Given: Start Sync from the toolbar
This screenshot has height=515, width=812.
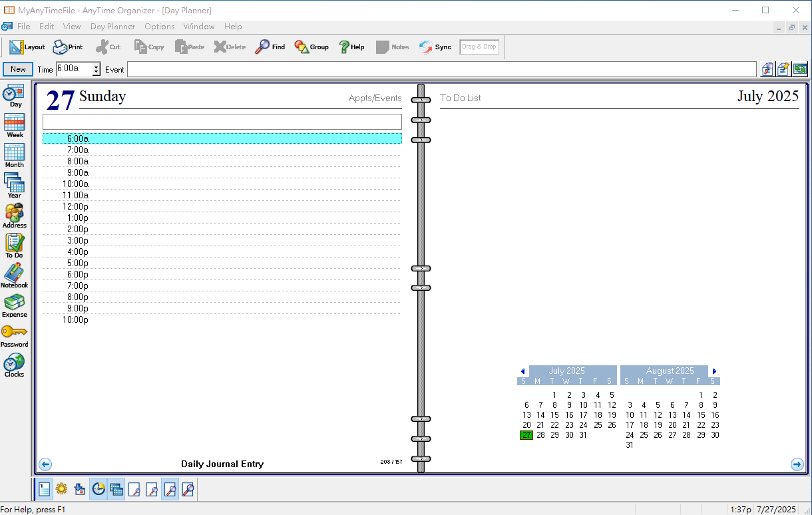Looking at the screenshot, I should 435,47.
